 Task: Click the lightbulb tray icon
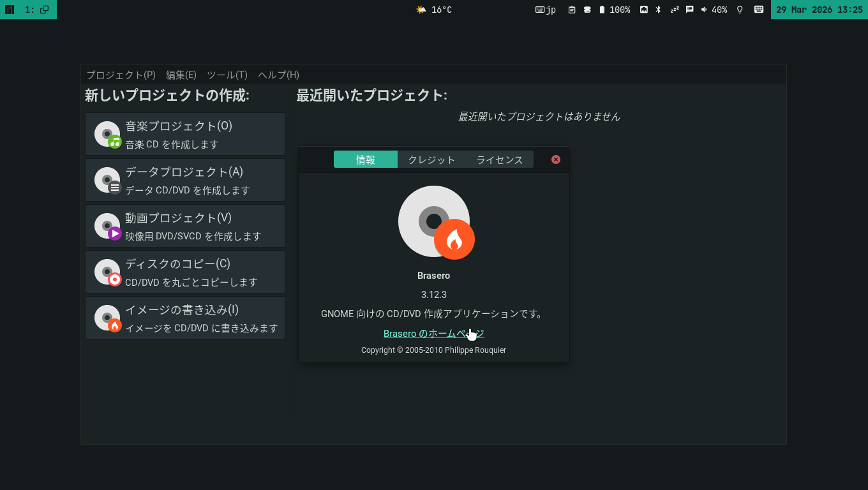740,10
